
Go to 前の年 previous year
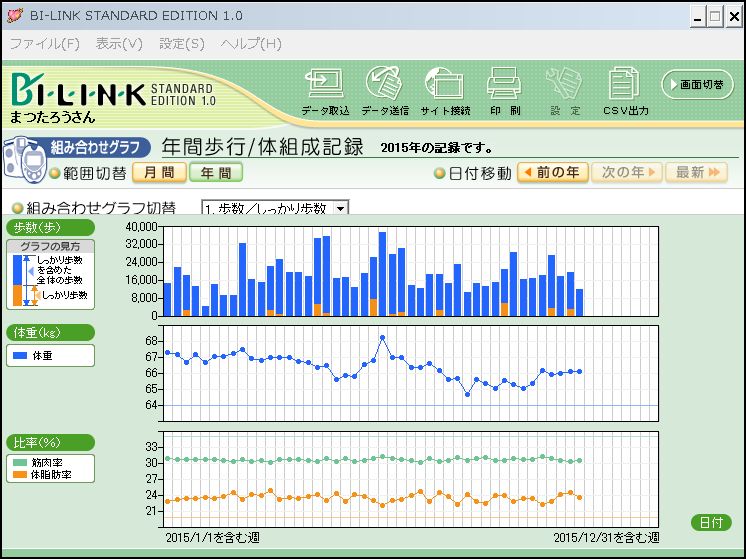click(x=551, y=173)
